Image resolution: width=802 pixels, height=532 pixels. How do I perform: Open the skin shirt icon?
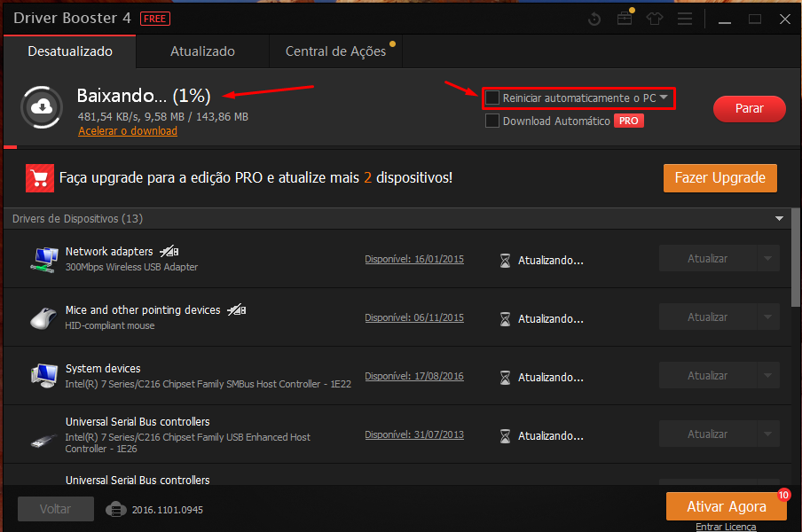655,19
